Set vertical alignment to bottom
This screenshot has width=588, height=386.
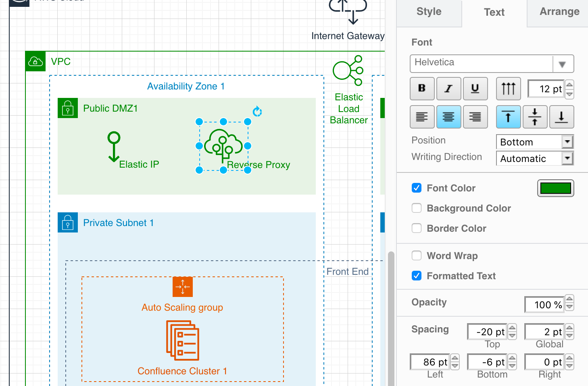[x=561, y=117]
